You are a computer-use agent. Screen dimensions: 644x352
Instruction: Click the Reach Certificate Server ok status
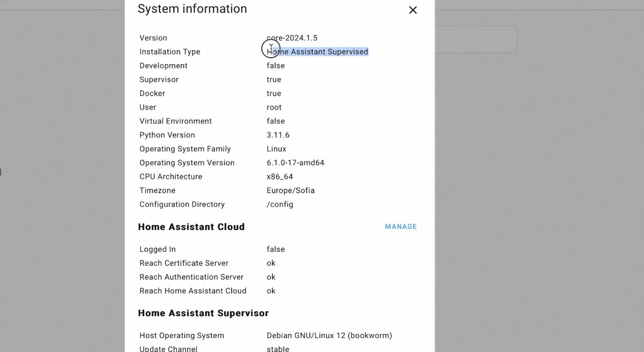[x=271, y=263]
